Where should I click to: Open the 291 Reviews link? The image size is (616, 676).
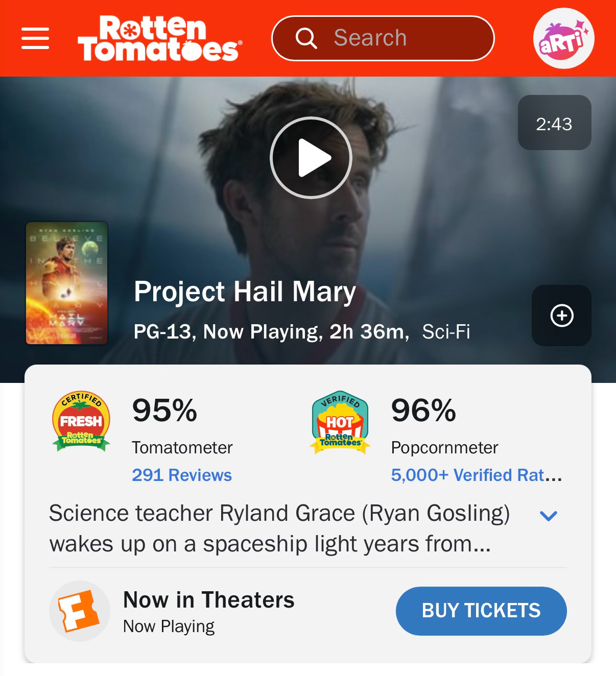182,475
